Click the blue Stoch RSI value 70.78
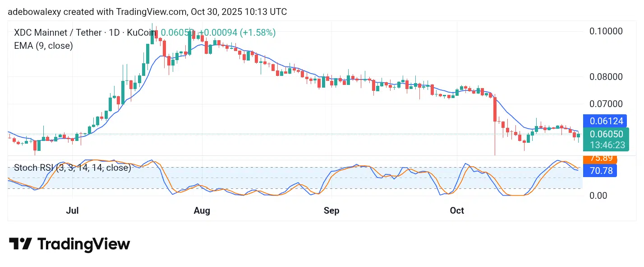 click(x=599, y=170)
